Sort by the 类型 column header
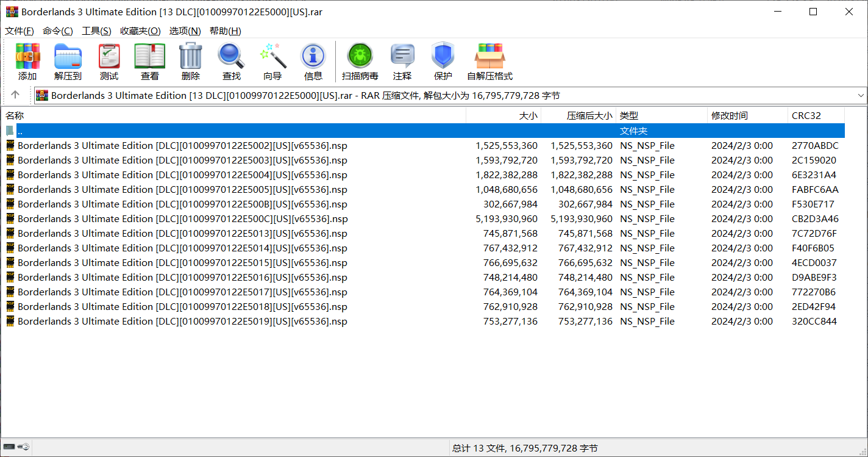 coord(662,115)
